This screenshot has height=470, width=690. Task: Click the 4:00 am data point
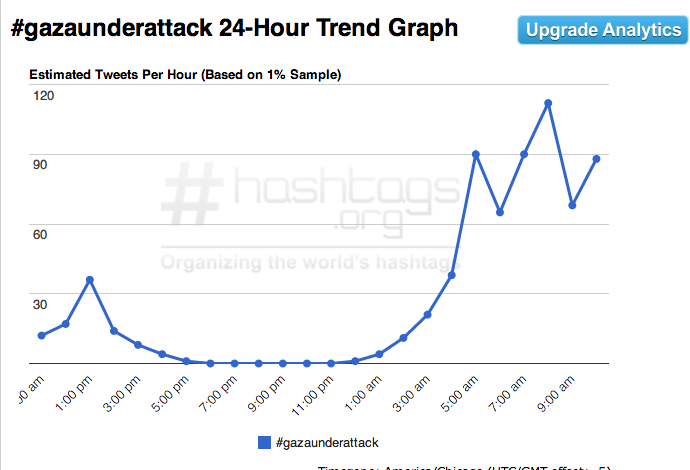(452, 274)
